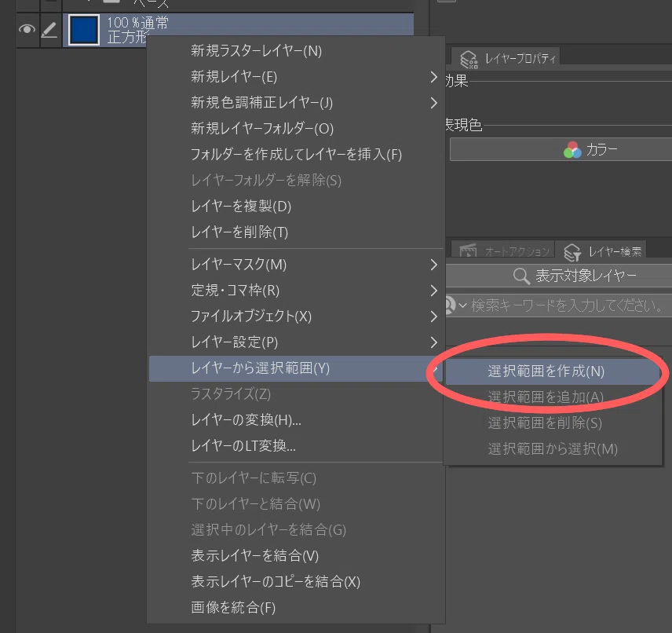
Task: Open search options dropdown beside keyword field
Action: [455, 306]
